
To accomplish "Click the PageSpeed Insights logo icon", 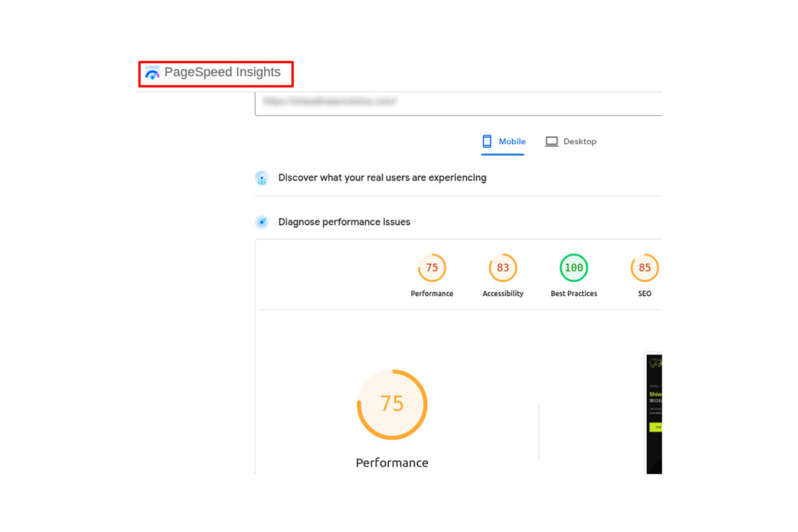I will point(152,72).
